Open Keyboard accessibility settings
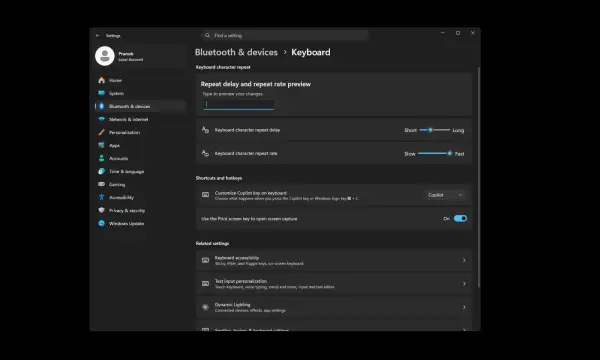600x360 pixels. click(x=334, y=261)
